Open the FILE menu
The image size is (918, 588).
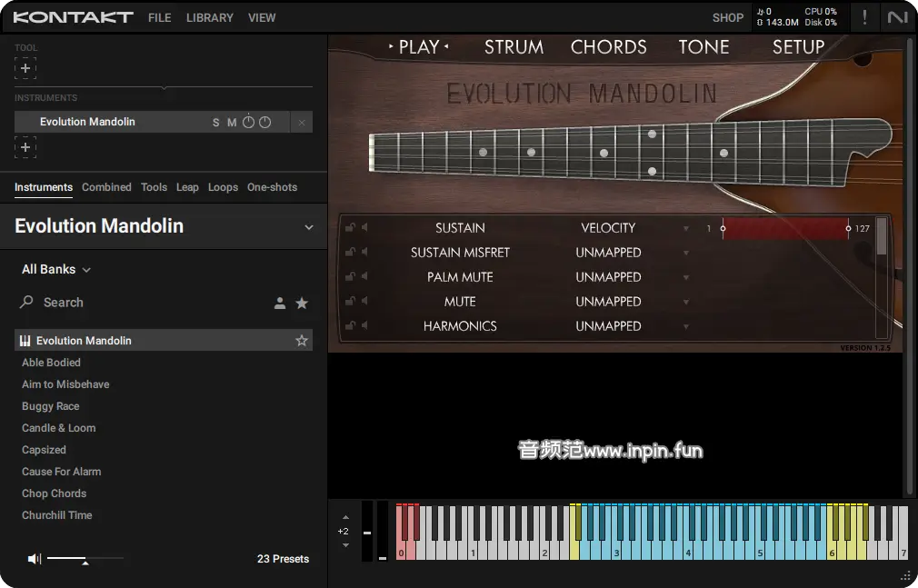pos(159,17)
